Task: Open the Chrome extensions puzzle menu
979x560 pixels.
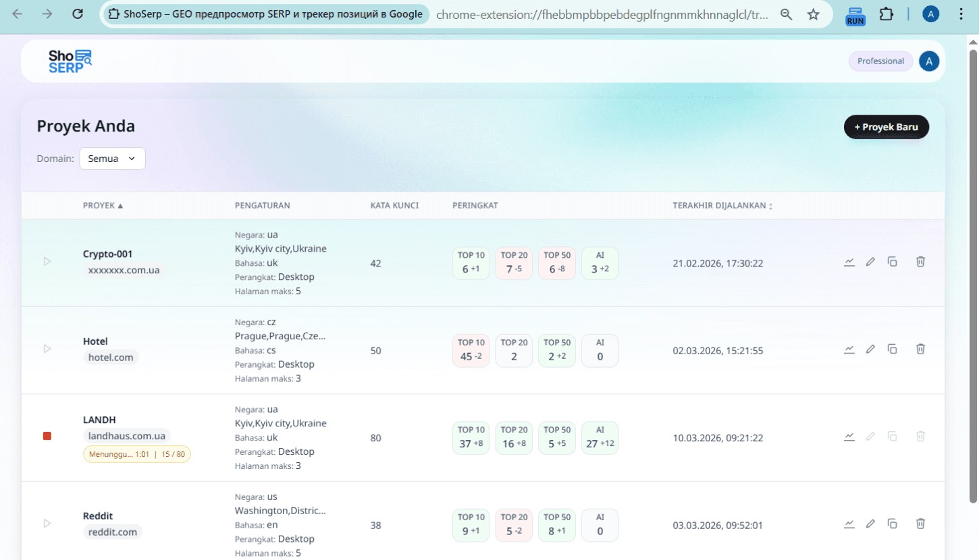Action: [x=887, y=14]
